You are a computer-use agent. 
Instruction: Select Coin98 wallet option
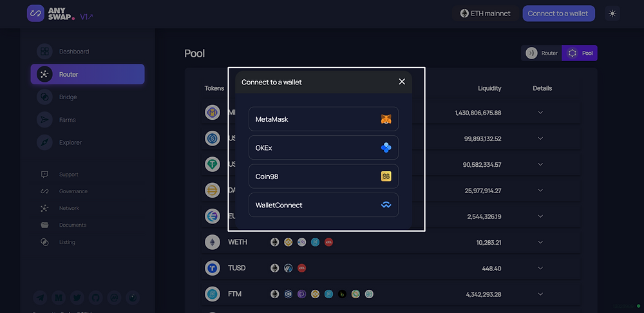click(323, 176)
